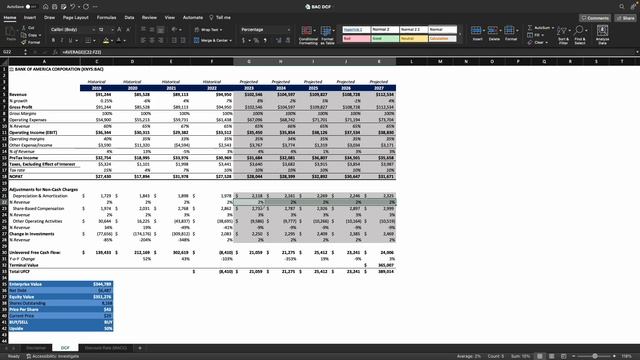This screenshot has width=640, height=360.
Task: Click the Home icon in title bar
Action: click(x=45, y=7)
